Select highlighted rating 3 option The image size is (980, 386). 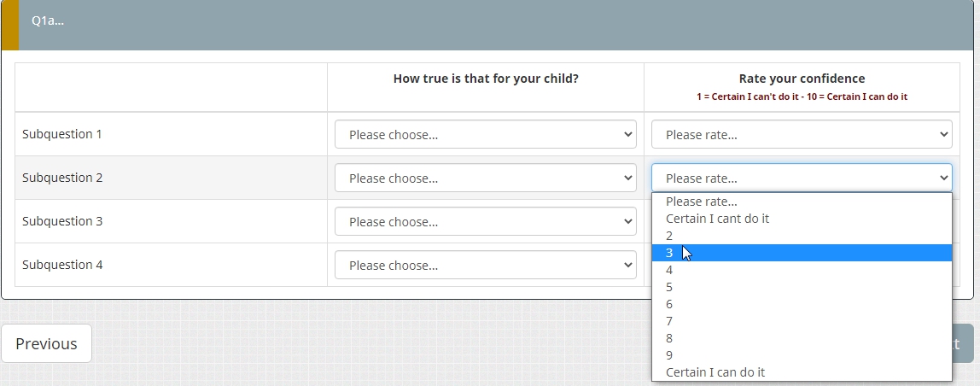tap(801, 253)
